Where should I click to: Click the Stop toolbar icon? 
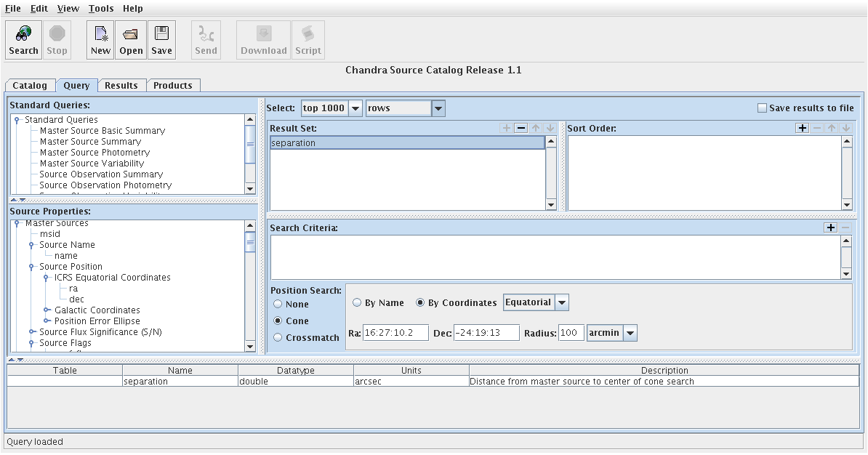[57, 39]
